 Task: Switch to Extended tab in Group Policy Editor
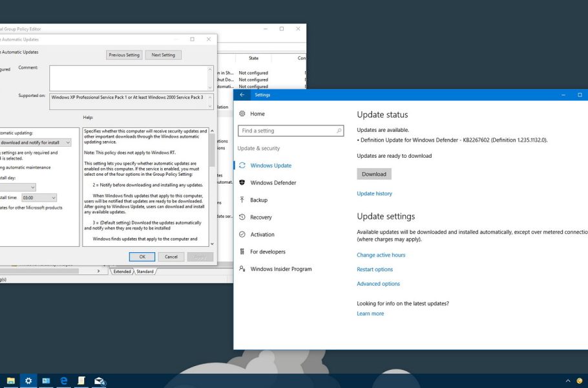tap(122, 272)
